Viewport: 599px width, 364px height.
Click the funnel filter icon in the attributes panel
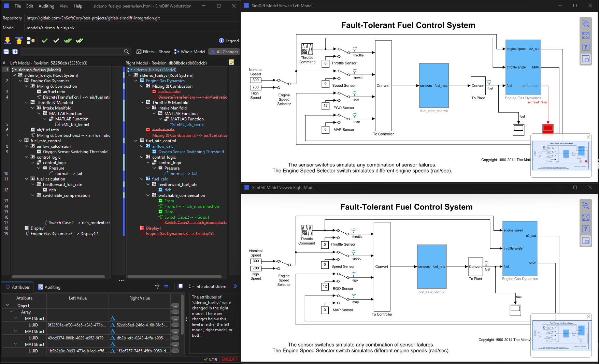point(157,287)
